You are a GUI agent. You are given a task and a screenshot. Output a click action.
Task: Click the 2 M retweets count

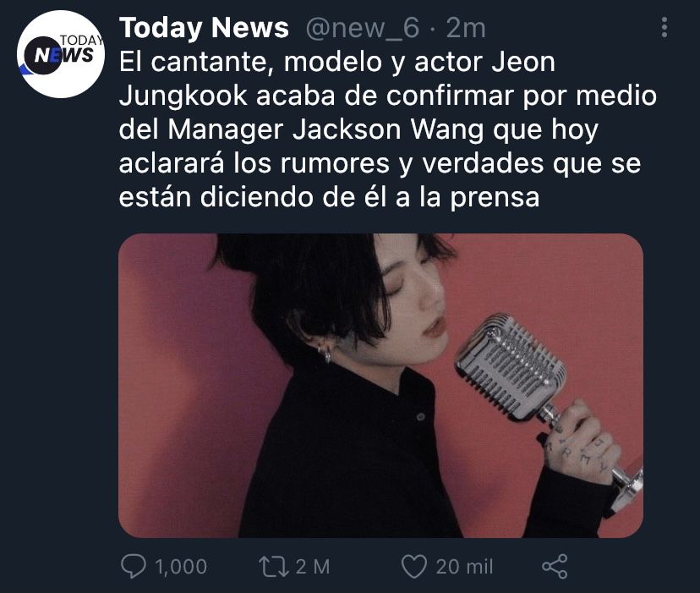pyautogui.click(x=313, y=567)
